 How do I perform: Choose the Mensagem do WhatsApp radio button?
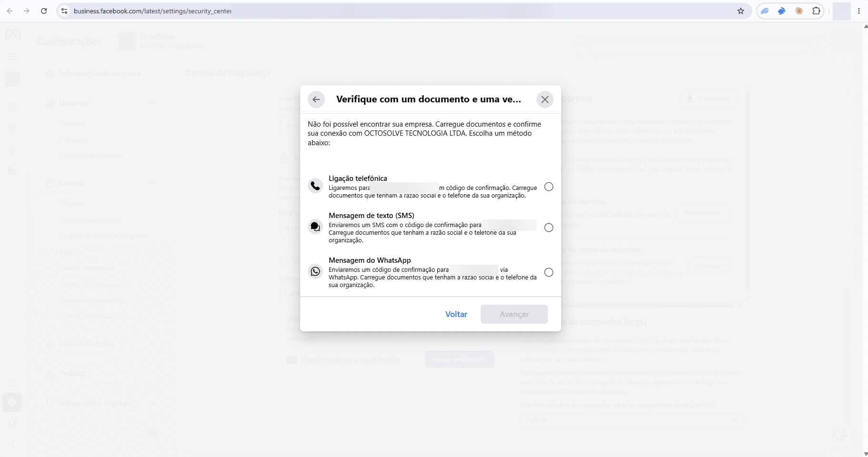pyautogui.click(x=549, y=272)
